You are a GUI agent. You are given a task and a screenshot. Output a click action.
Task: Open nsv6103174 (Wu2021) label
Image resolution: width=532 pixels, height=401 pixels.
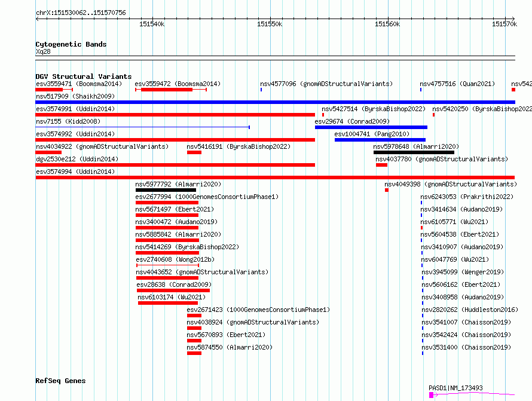click(172, 297)
